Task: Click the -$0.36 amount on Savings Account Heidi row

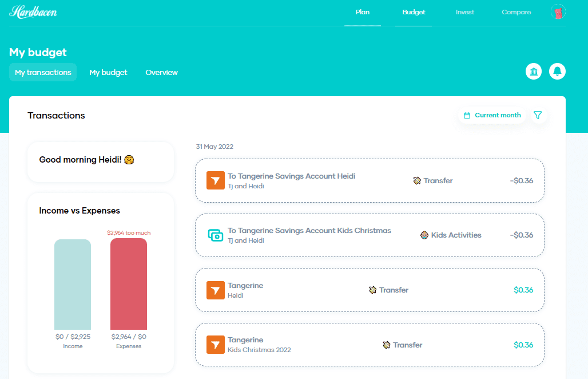Action: (x=521, y=180)
